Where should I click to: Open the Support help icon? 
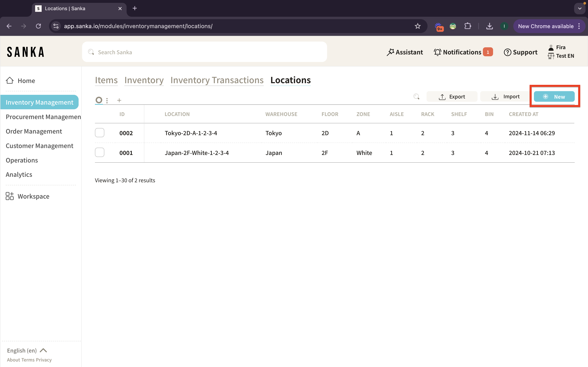tap(507, 52)
